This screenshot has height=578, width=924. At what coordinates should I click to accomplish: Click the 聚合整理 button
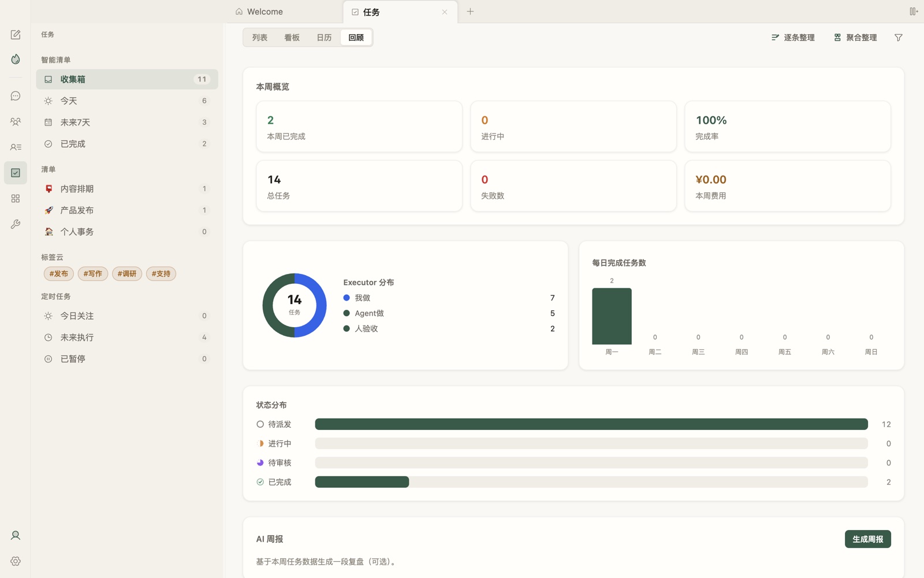(x=855, y=38)
